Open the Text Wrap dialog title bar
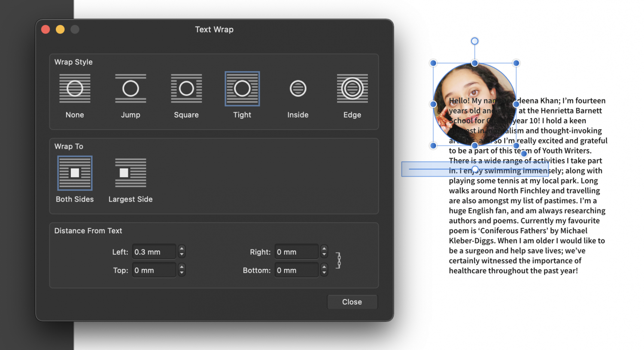Viewport: 644px width, 350px height. [214, 29]
